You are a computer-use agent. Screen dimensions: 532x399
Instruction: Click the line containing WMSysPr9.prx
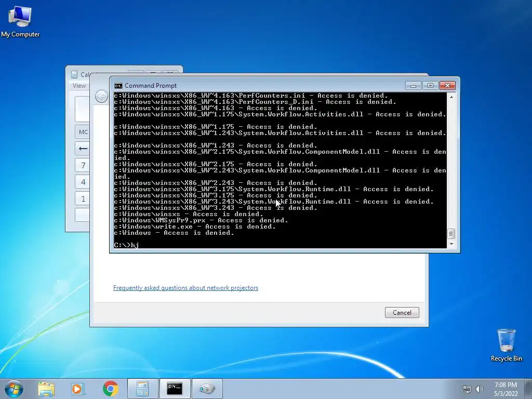pyautogui.click(x=201, y=220)
